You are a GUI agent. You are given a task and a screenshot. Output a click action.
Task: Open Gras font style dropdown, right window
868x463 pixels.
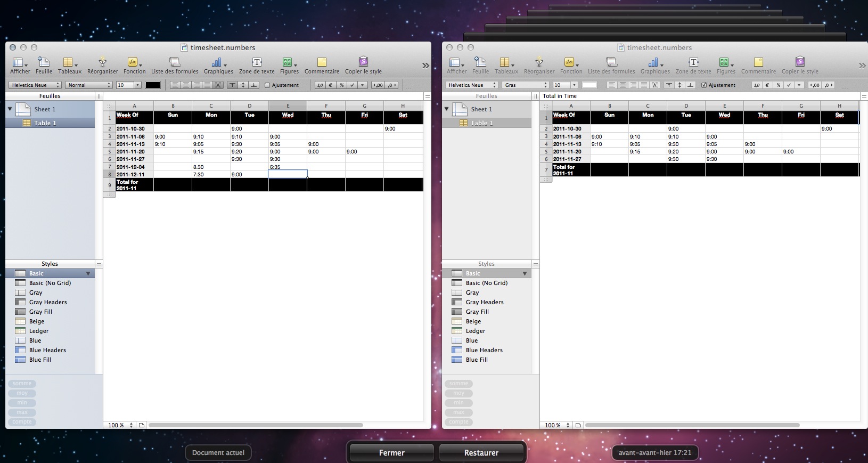click(x=526, y=85)
